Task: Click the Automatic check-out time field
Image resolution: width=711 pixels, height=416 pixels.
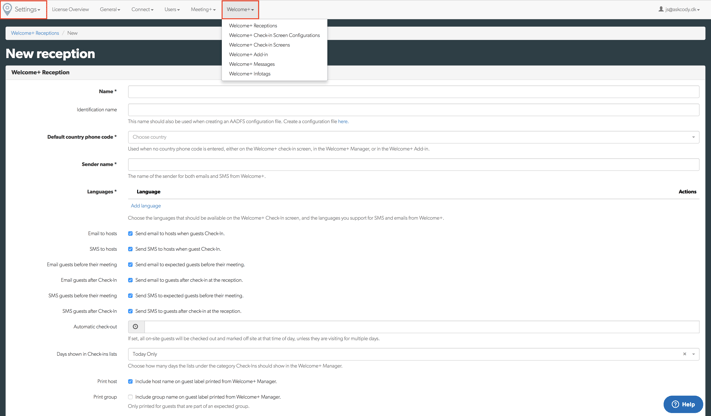Action: [422, 327]
